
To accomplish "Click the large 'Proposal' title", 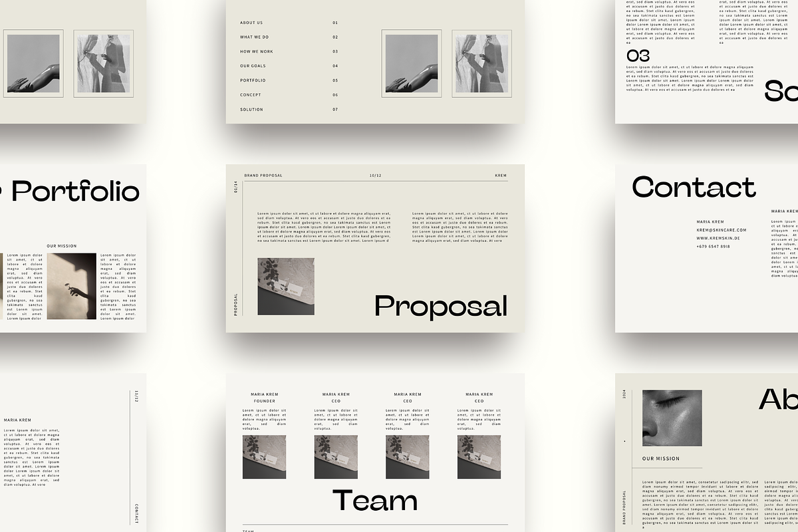I will tap(441, 306).
